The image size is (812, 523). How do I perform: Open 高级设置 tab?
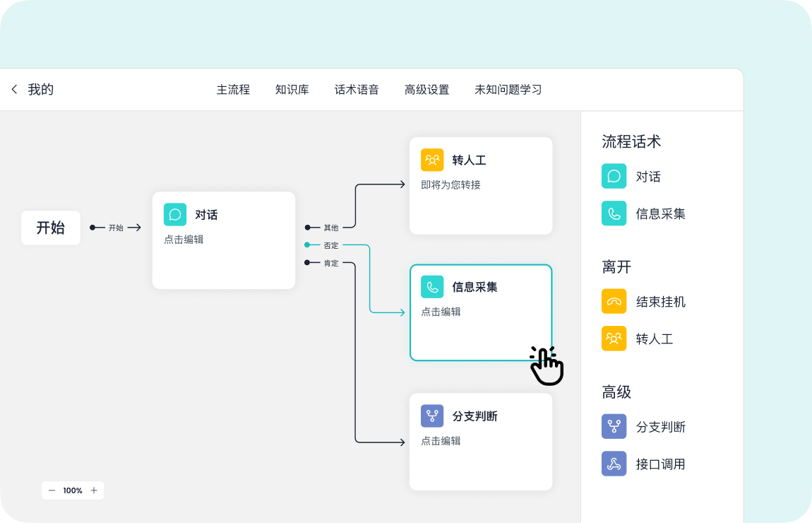tap(426, 90)
